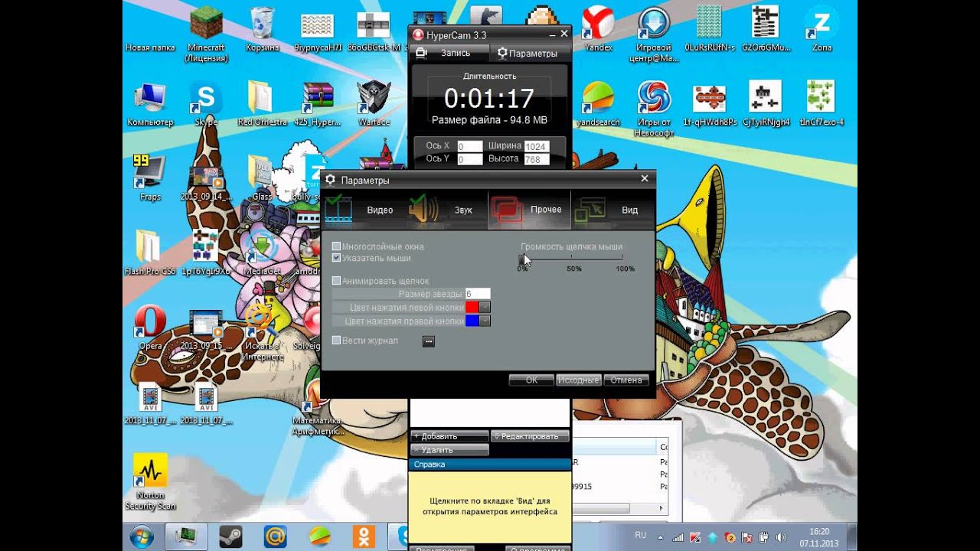Image resolution: width=980 pixels, height=551 pixels.
Task: Open Mail.ru Agent taskbar icon
Action: [275, 536]
